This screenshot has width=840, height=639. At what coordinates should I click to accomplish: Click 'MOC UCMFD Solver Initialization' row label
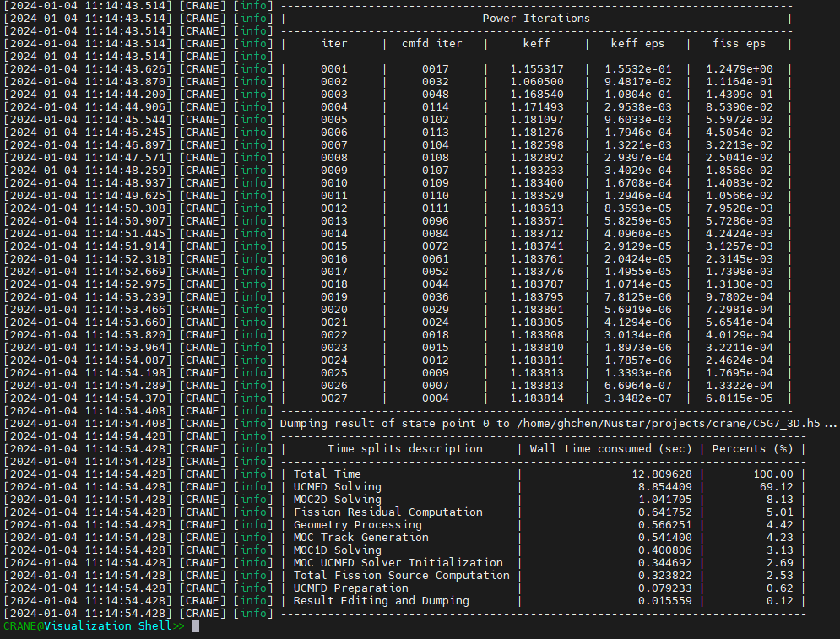pyautogui.click(x=398, y=563)
